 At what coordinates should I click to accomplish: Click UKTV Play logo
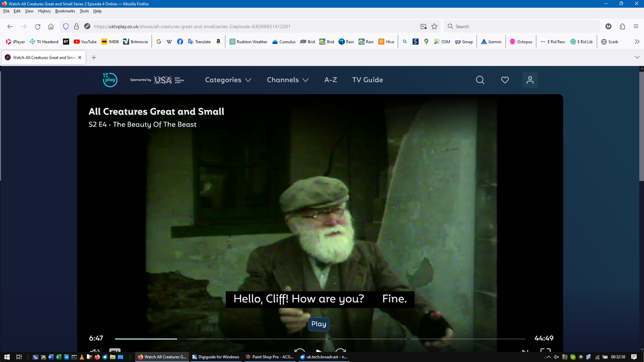110,80
